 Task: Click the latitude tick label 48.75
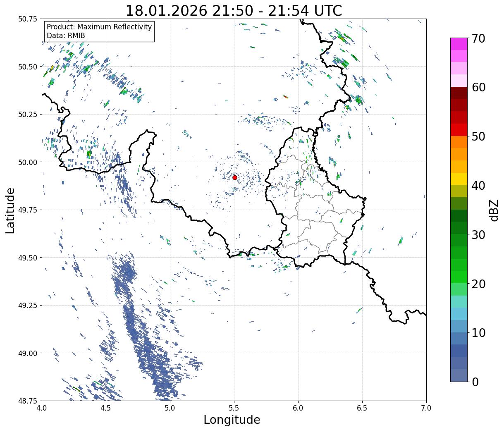[x=28, y=401]
